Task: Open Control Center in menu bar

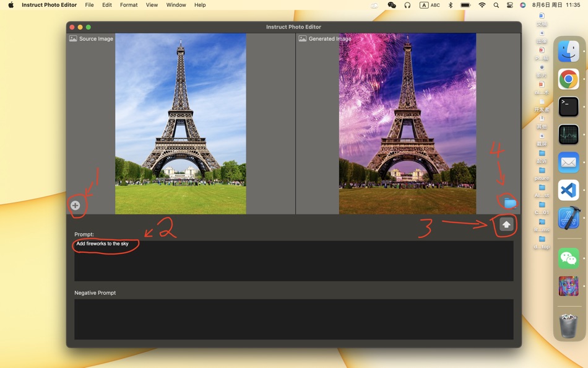Action: [x=509, y=5]
